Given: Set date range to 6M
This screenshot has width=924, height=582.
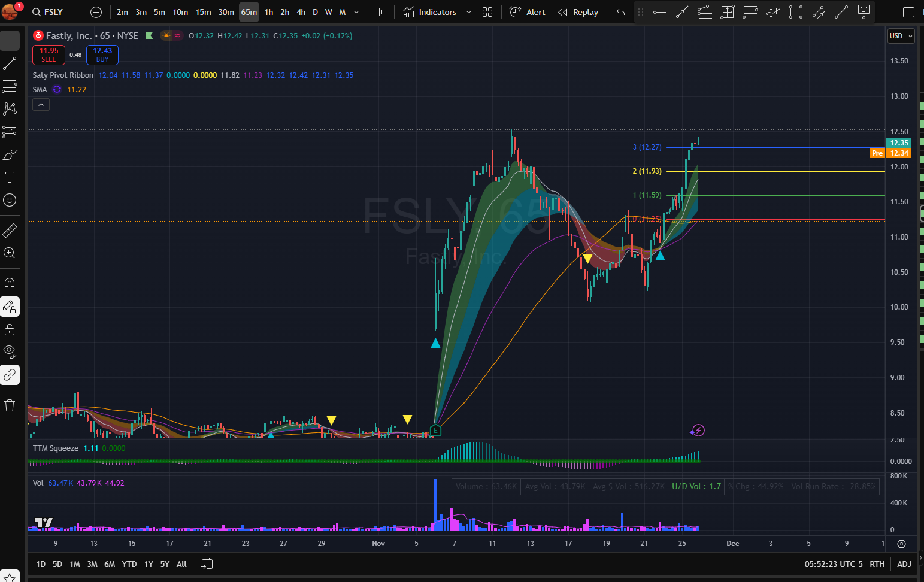Looking at the screenshot, I should point(110,564).
